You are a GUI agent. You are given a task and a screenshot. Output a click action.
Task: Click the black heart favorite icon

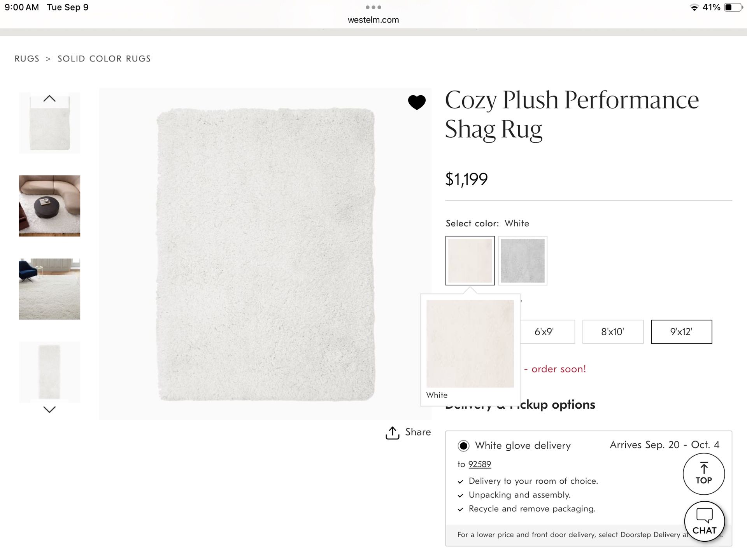(416, 102)
